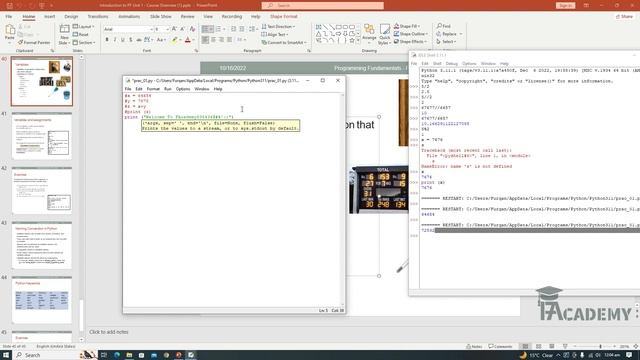The height and width of the screenshot is (360, 640).
Task: Click Select in Editing group
Action: [x=446, y=42]
